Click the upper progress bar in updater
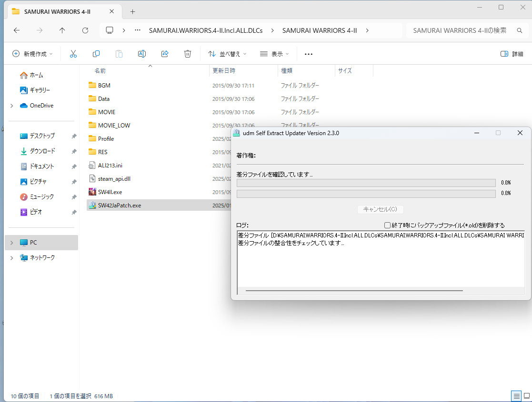The image size is (532, 402). click(366, 183)
